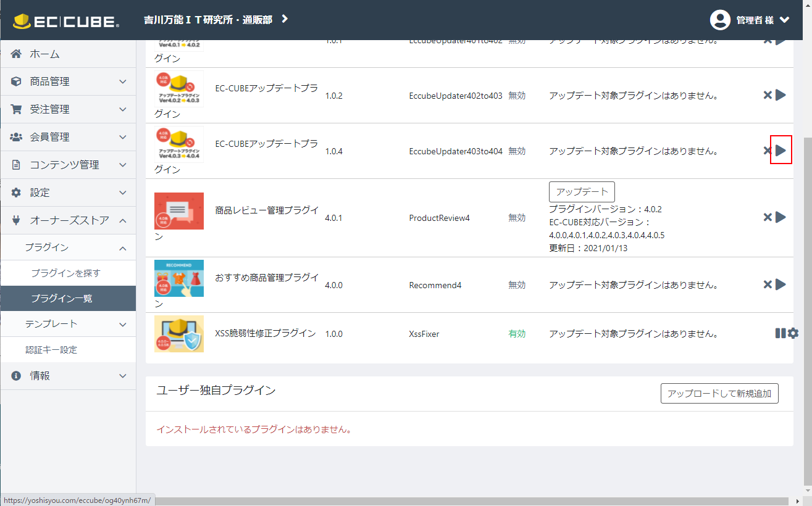
Task: Click the アップデート button for ProductReview4
Action: [x=582, y=191]
